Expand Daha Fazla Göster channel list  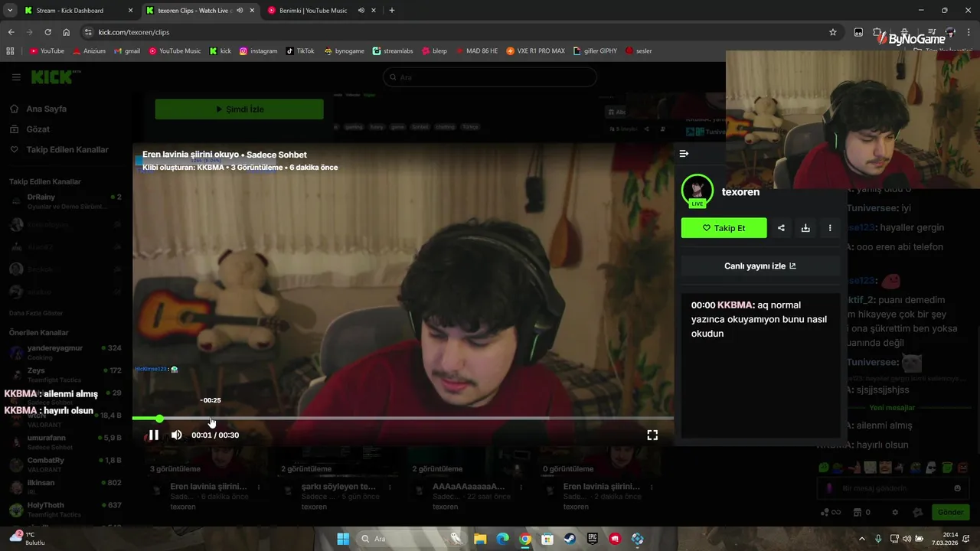click(36, 313)
